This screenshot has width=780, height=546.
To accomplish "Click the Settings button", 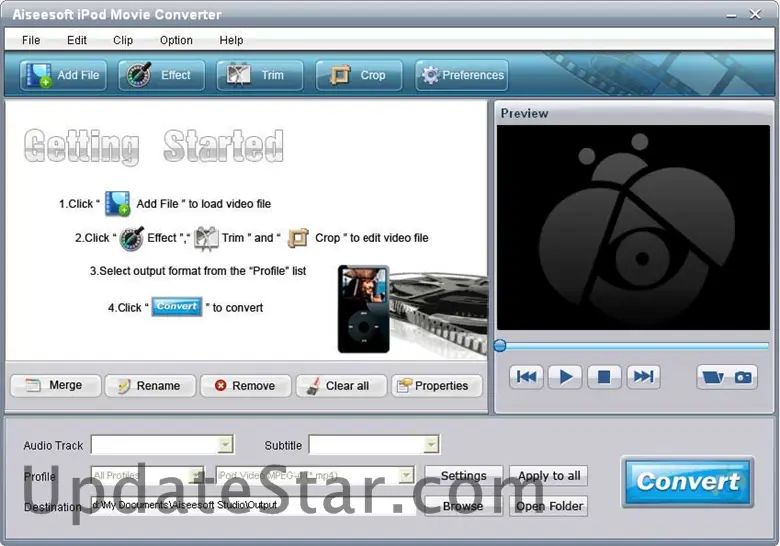I will [464, 476].
